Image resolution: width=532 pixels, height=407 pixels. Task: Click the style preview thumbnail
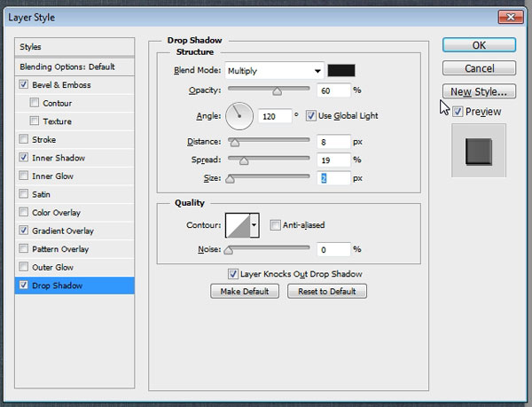pos(479,152)
